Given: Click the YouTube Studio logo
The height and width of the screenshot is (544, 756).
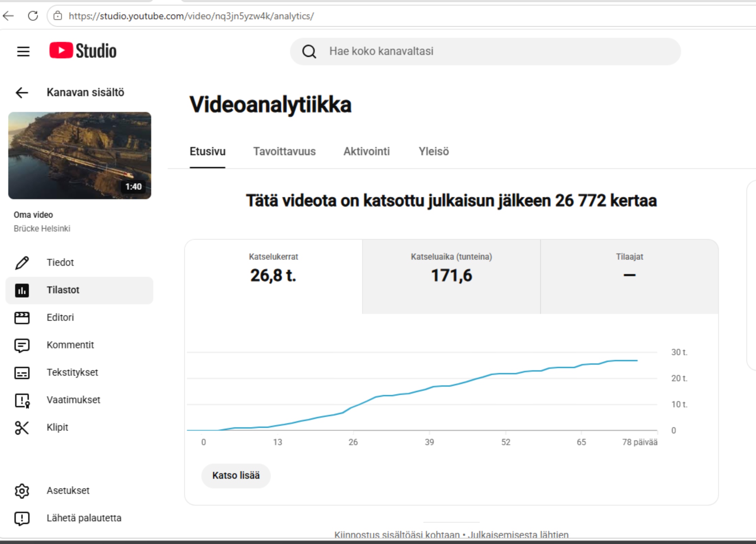Looking at the screenshot, I should coord(83,51).
